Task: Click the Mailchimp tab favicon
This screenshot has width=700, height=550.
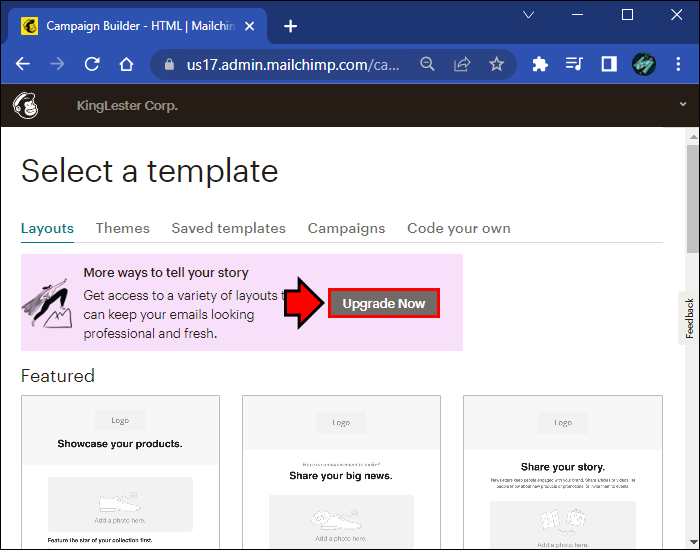Action: pos(29,26)
